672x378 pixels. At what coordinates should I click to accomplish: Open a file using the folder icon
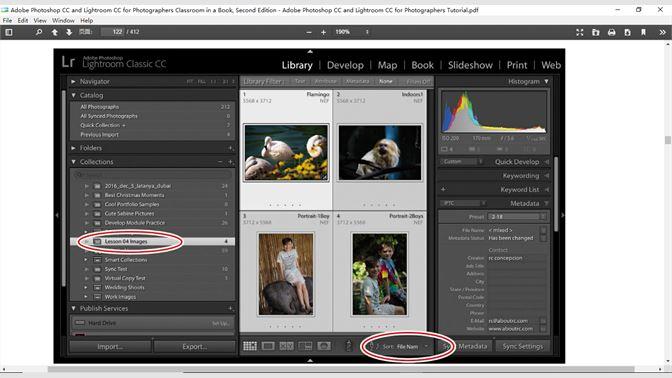[596, 32]
